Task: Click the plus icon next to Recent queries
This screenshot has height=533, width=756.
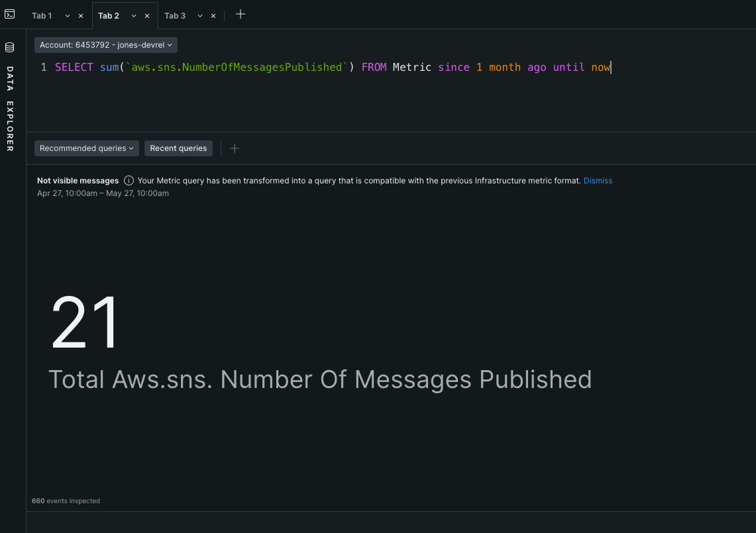Action: (234, 148)
